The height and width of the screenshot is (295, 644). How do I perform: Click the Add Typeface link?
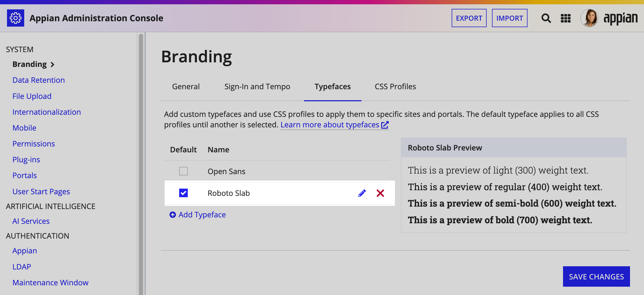click(x=202, y=215)
